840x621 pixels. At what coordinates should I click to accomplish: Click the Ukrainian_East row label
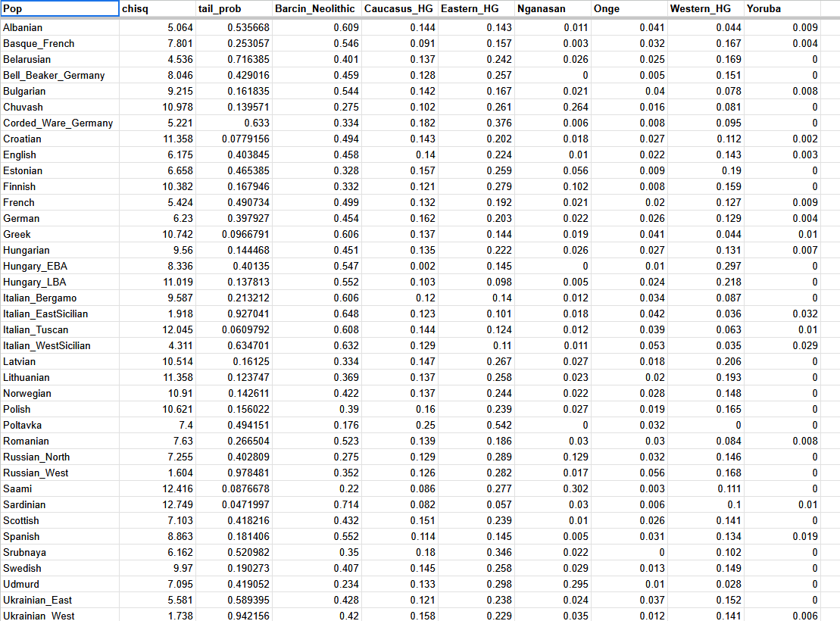coord(38,600)
